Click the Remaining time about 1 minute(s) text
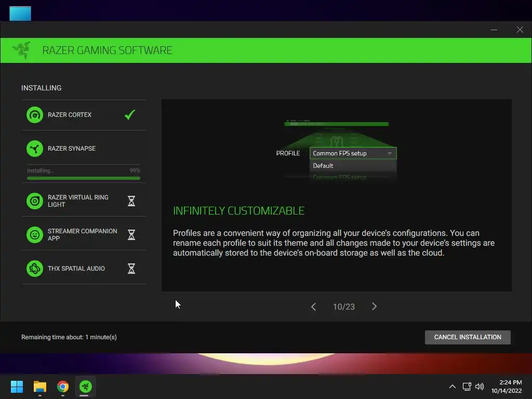Viewport: 532px width, 399px height. click(69, 337)
